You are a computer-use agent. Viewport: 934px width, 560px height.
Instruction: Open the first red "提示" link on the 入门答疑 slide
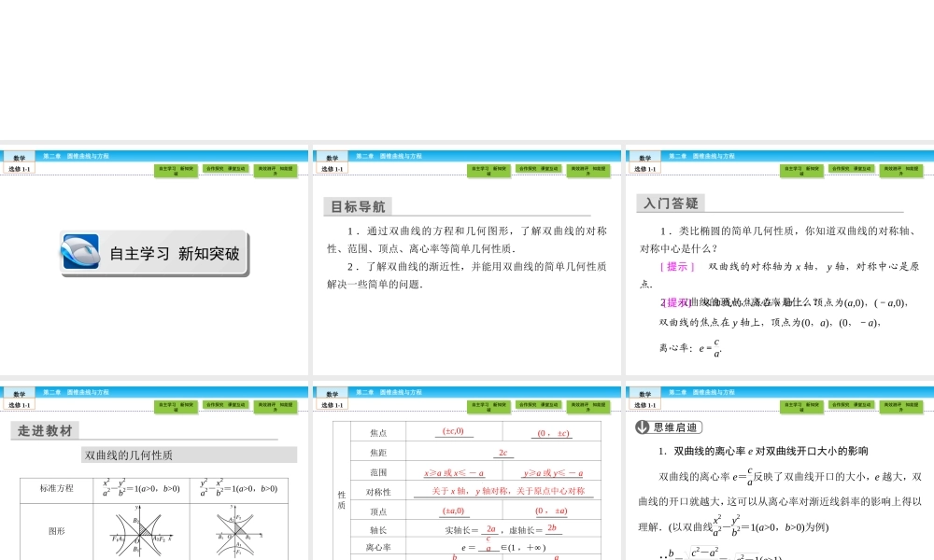[x=675, y=266]
